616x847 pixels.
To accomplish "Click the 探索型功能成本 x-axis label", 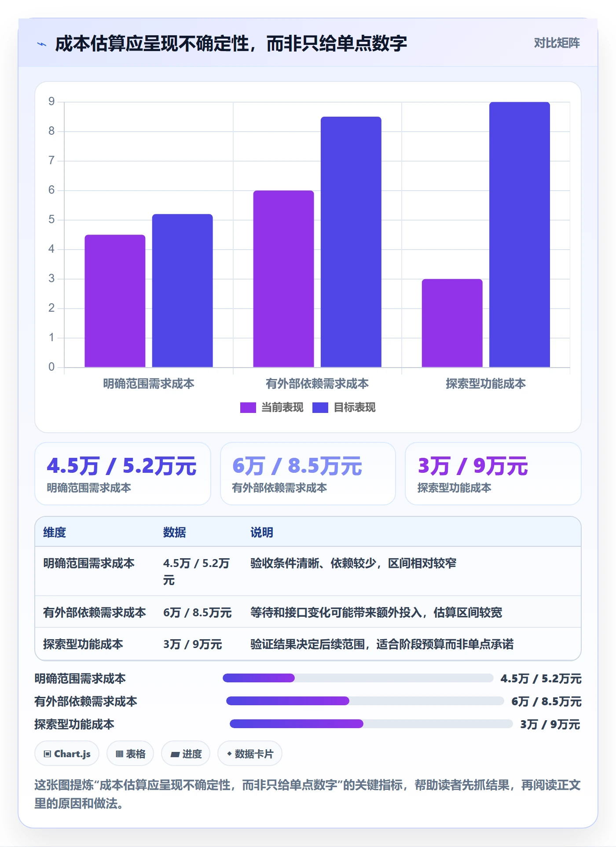I will coord(486,384).
